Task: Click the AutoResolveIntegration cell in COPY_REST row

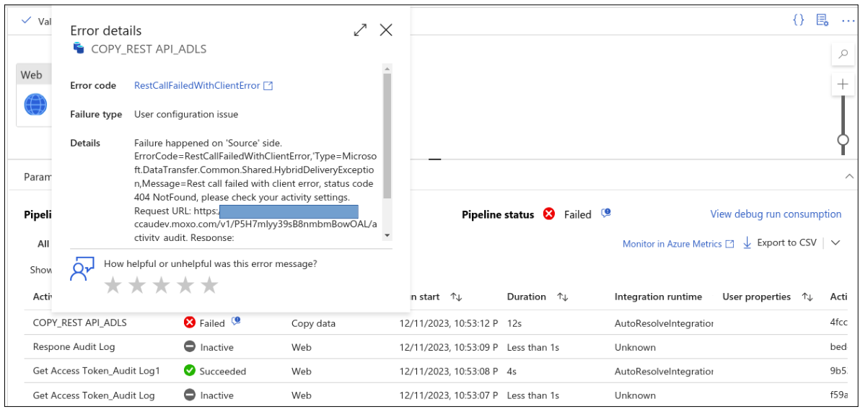Action: pyautogui.click(x=664, y=323)
